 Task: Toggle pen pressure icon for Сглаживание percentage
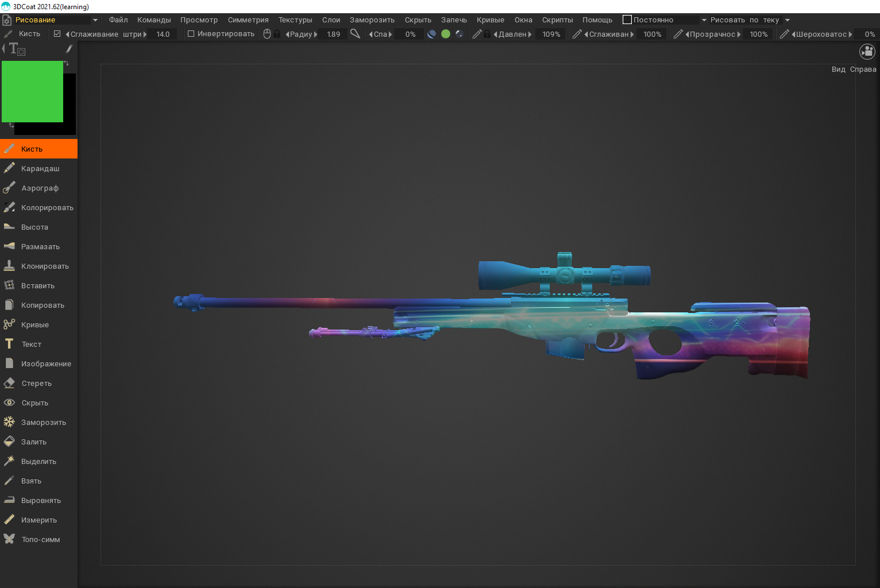(577, 34)
